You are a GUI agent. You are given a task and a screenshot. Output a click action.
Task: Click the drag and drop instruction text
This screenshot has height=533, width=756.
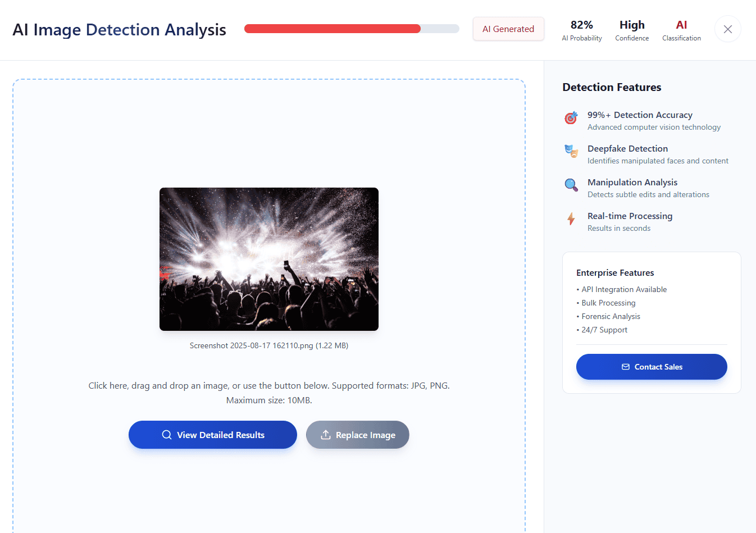tap(269, 393)
